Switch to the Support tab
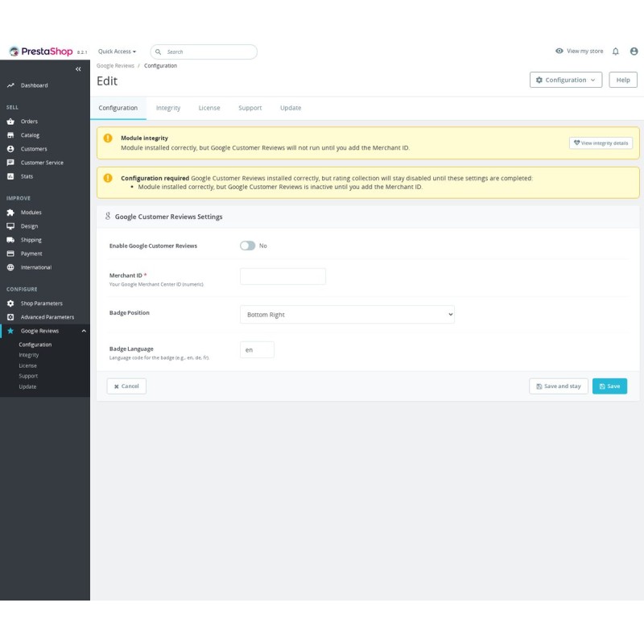The width and height of the screenshot is (644, 644). click(250, 108)
